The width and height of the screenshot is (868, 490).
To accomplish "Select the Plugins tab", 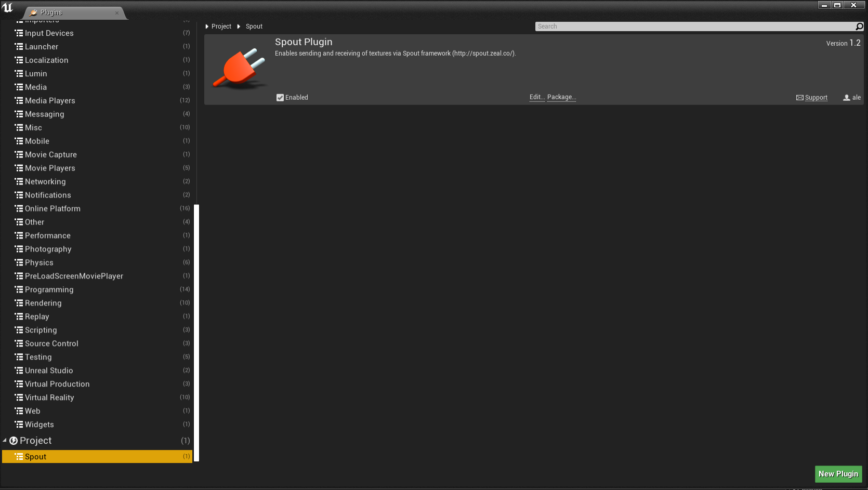I will 74,12.
